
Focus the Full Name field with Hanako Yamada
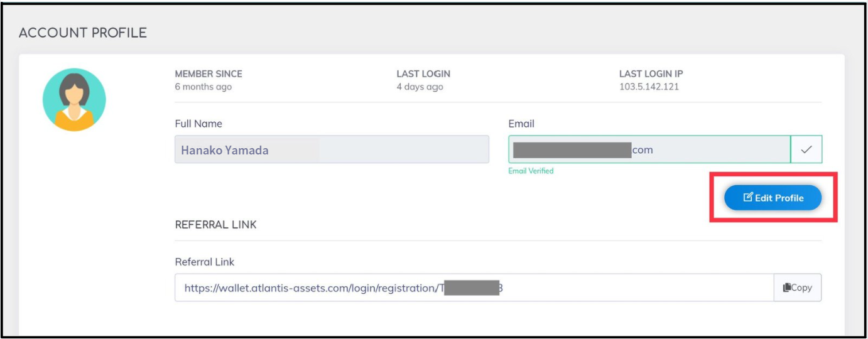[332, 149]
